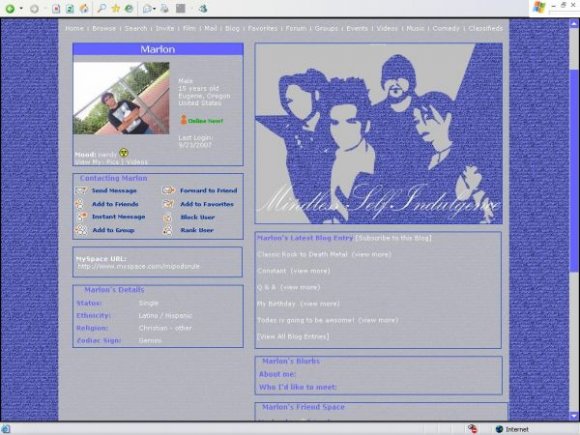The width and height of the screenshot is (580, 435).
Task: Click the vertical scrollbar up arrow
Action: tap(574, 24)
